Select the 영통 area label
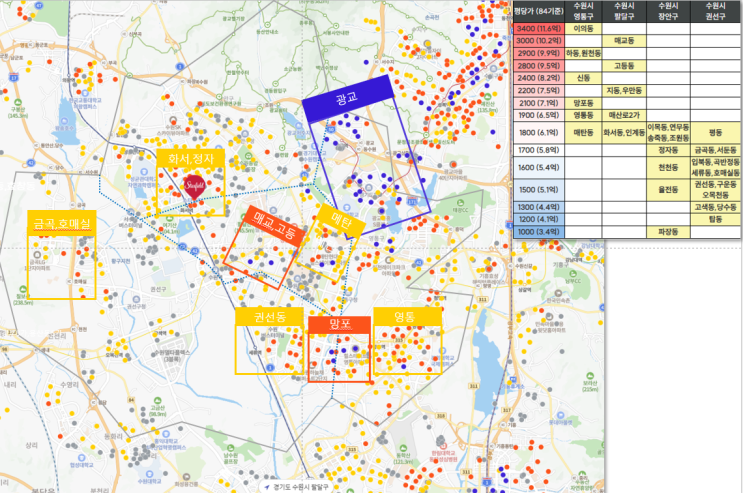Viewport: 743px width, 493px height. [x=408, y=317]
